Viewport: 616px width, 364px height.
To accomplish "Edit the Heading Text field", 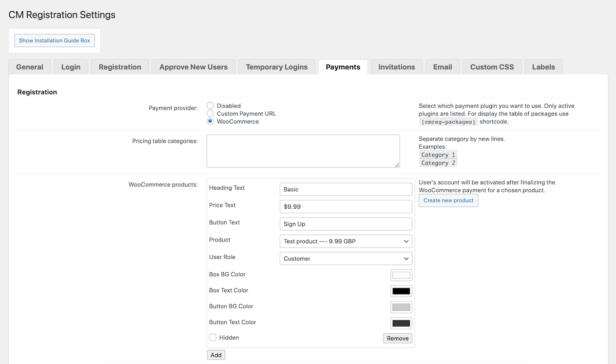I will pos(346,189).
